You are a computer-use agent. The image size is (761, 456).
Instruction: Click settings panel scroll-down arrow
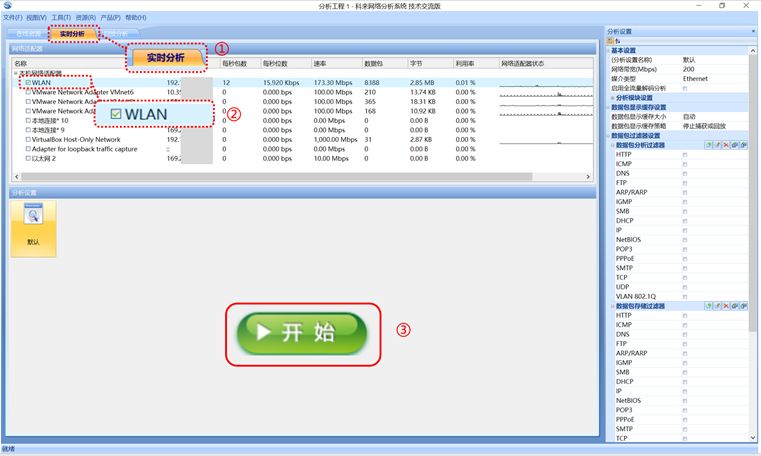coord(753,438)
